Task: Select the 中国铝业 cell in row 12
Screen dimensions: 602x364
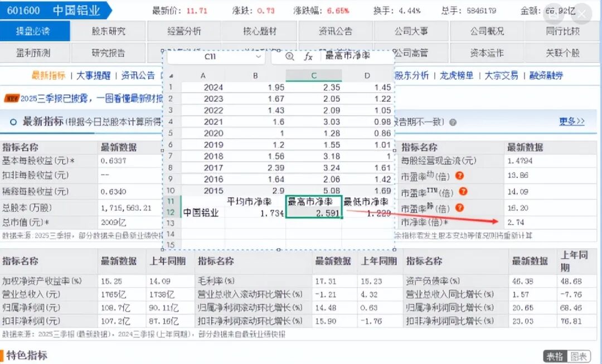Action: click(x=203, y=213)
